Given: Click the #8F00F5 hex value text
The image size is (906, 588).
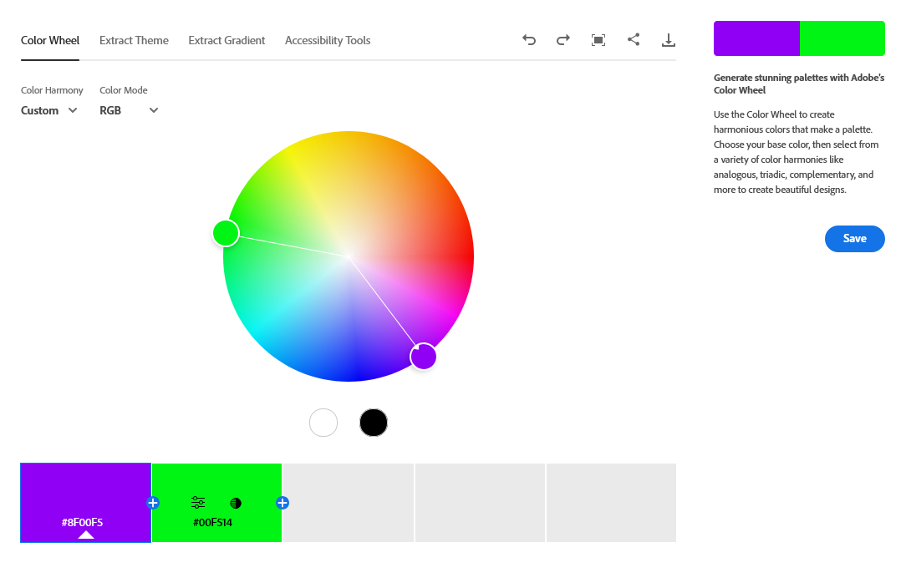Looking at the screenshot, I should click(x=82, y=523).
